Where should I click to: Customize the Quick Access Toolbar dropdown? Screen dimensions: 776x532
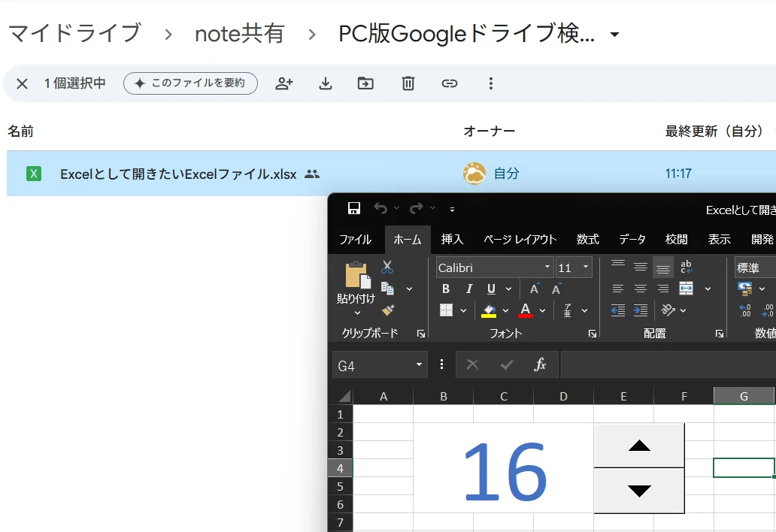(x=452, y=210)
